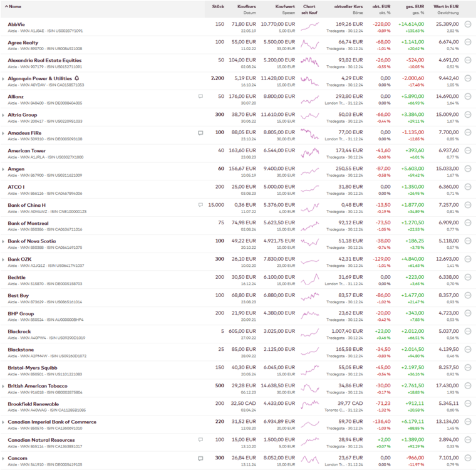The image size is (476, 470).
Task: Open the Bank of Nova Scotia options icon
Action: tap(468, 241)
